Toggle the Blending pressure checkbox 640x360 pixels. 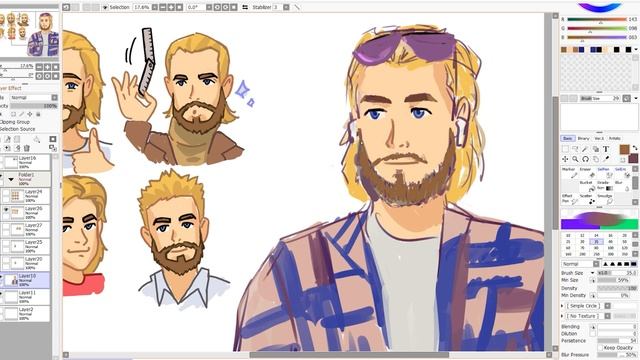click(593, 327)
